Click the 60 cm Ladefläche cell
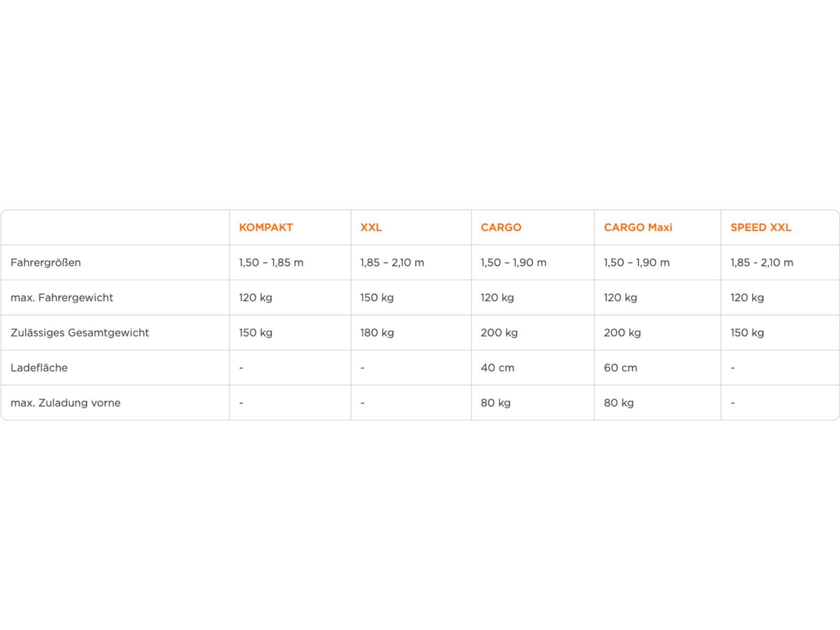The image size is (840, 630). 621,367
